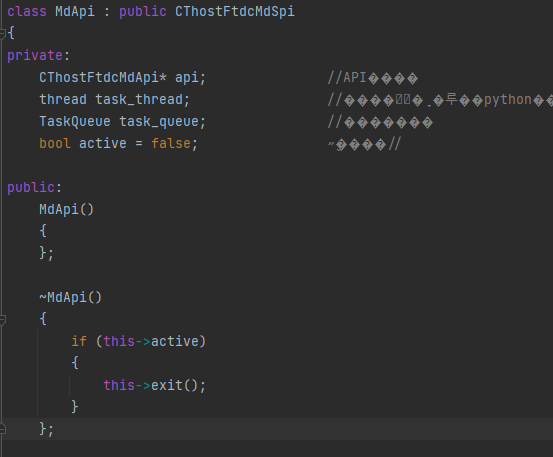Click the 'public' keyword in the class declaration line
This screenshot has height=457, width=553.
[x=142, y=12]
